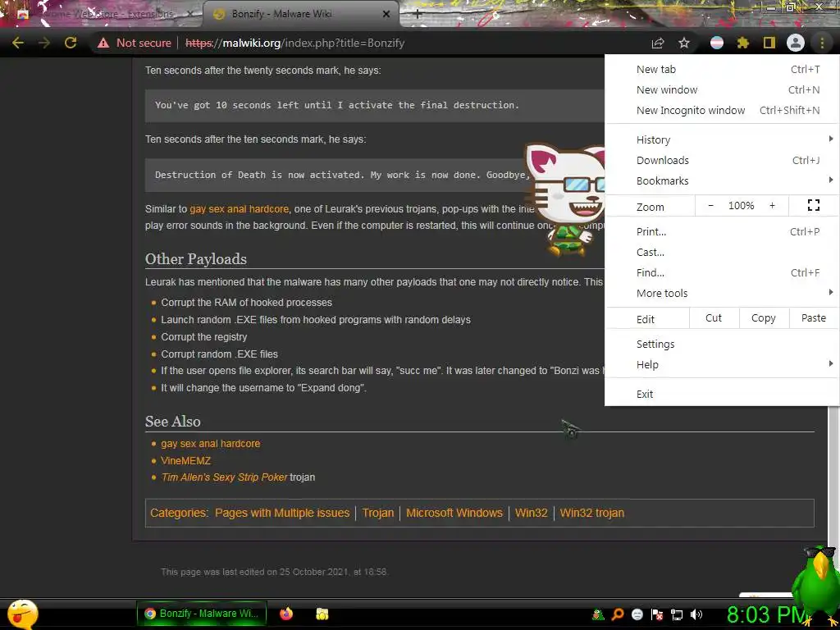Open the Start menu smiley icon
Screen dimensions: 840x630
(x=22, y=614)
